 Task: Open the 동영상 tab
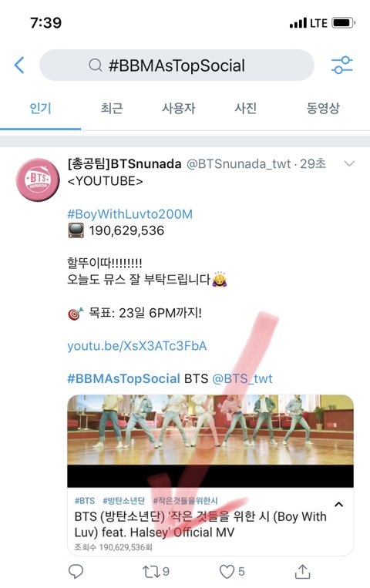pos(323,109)
